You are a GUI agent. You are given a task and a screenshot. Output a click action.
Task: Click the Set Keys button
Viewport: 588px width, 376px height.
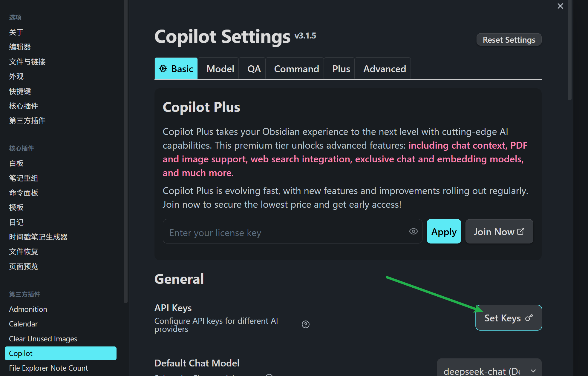click(509, 318)
